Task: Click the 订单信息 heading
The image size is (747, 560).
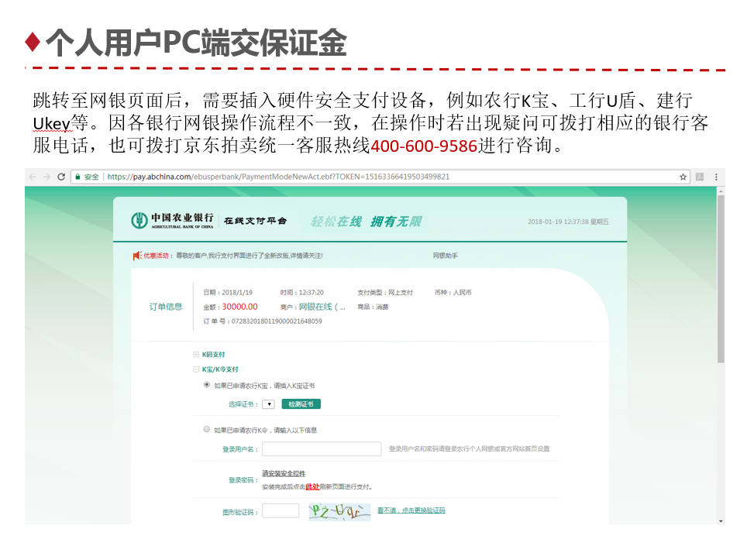Action: (x=166, y=307)
